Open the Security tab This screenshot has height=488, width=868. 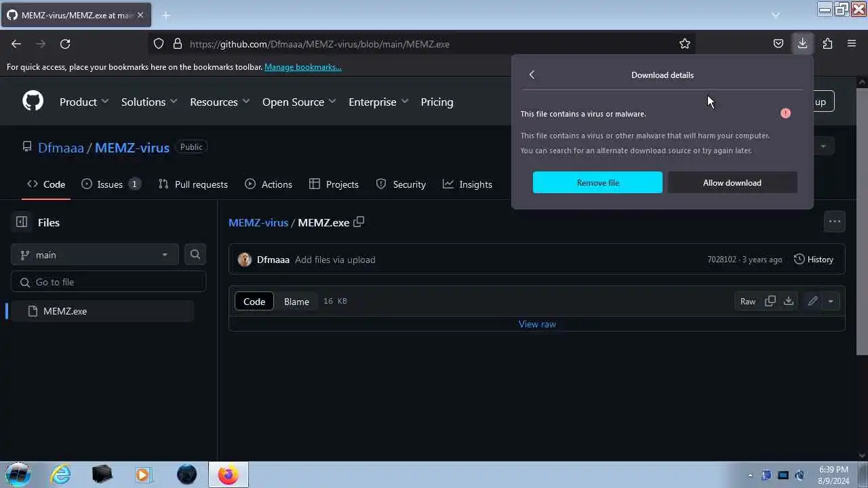pyautogui.click(x=401, y=184)
